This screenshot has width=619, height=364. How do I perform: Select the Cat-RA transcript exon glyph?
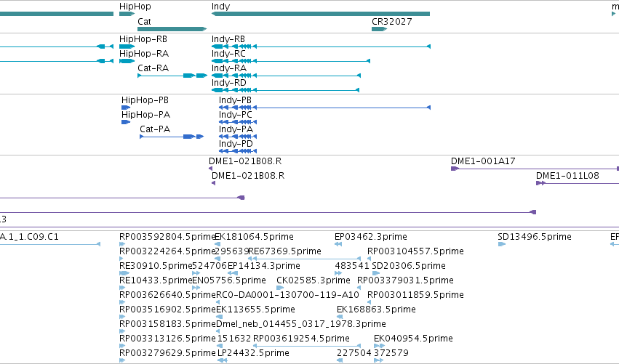[x=172, y=76]
